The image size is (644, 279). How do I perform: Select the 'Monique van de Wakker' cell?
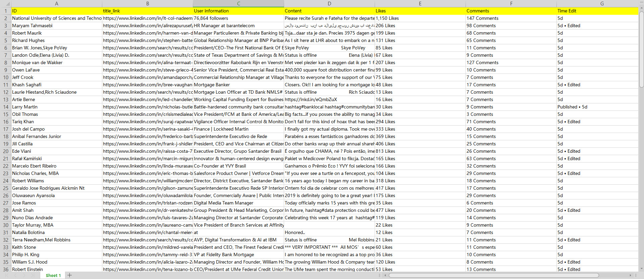(57, 62)
